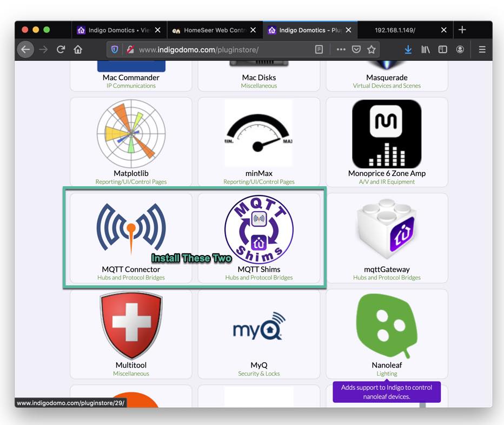Click the forward navigation arrow
Viewport: 504px width, 425px height.
[43, 50]
